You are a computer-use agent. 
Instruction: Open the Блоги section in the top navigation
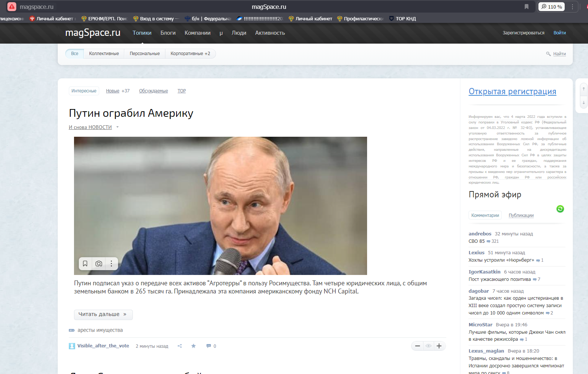coord(168,33)
